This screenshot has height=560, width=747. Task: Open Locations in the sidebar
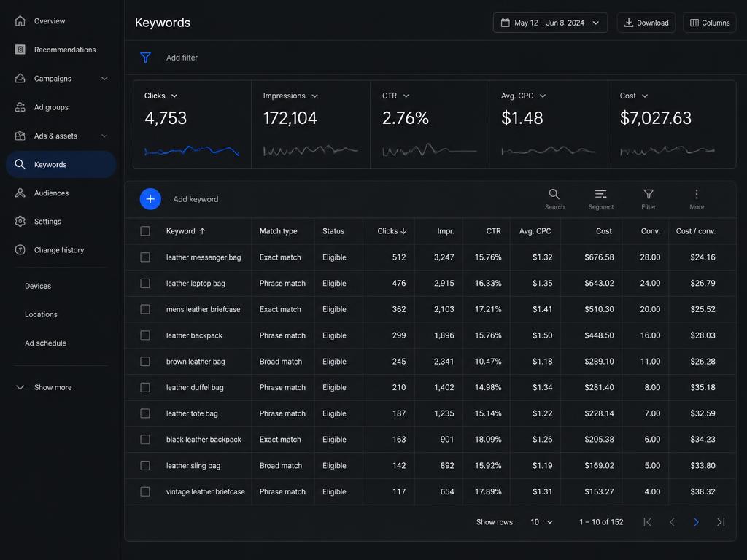coord(41,314)
